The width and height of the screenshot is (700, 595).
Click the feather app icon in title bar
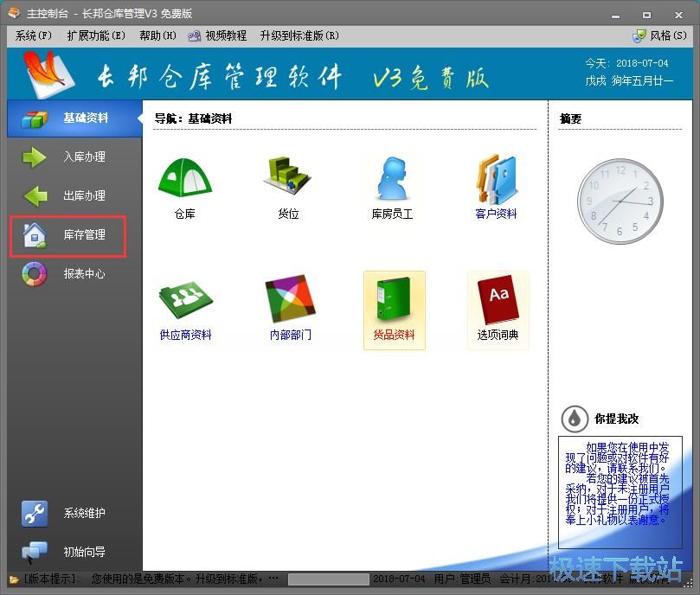pyautogui.click(x=15, y=13)
